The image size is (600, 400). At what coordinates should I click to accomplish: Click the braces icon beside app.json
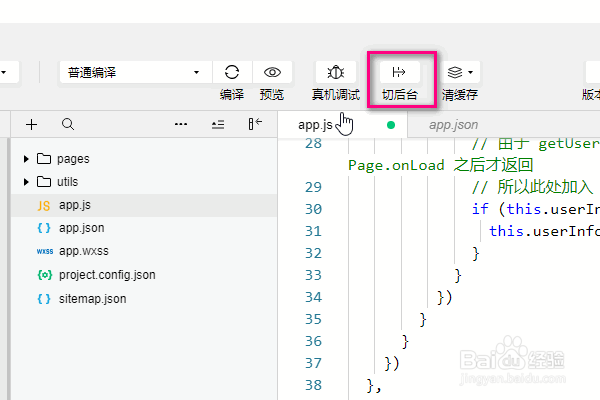[44, 228]
